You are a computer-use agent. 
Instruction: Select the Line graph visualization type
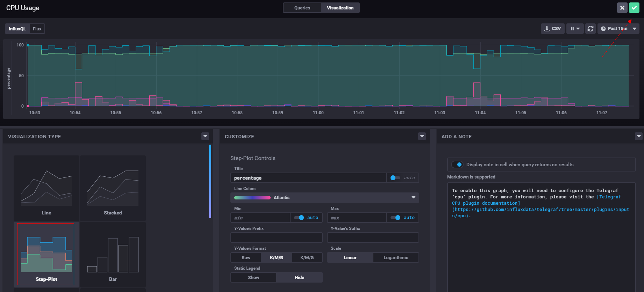click(46, 188)
